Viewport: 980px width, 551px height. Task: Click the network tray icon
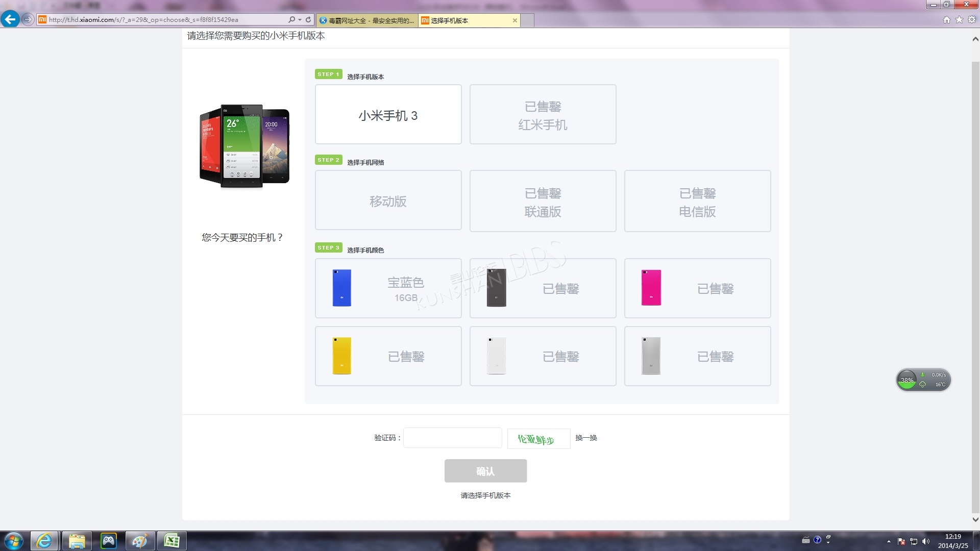coord(914,541)
